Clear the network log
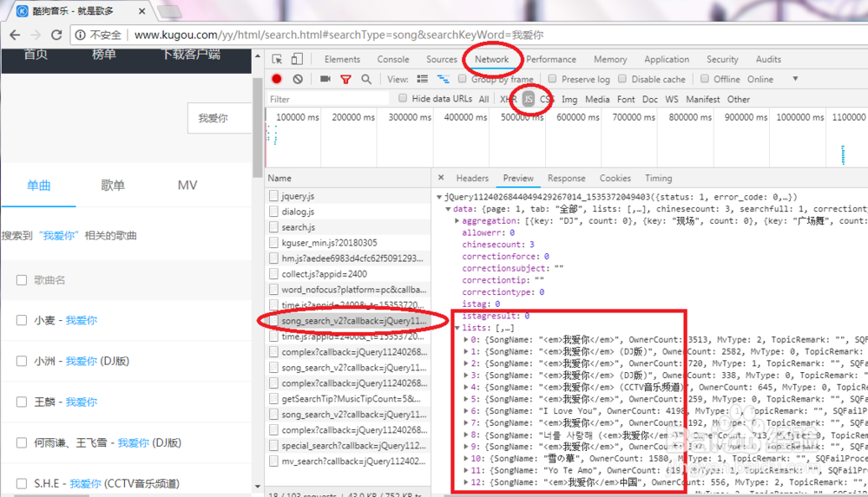This screenshot has width=868, height=497. pos(298,79)
